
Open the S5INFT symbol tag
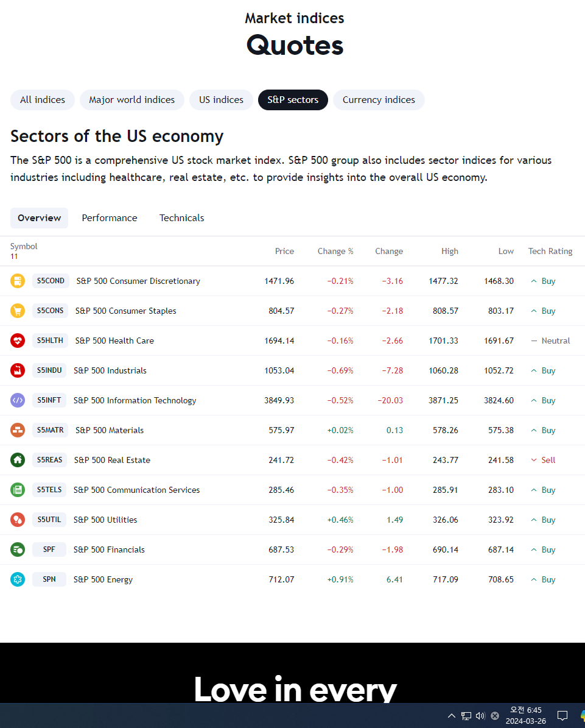tap(49, 400)
